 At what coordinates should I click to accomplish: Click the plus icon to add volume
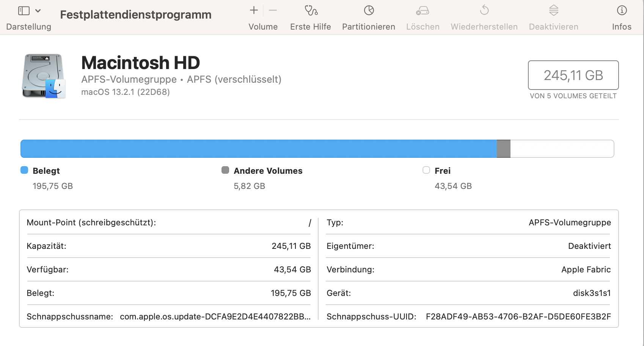[x=254, y=10]
